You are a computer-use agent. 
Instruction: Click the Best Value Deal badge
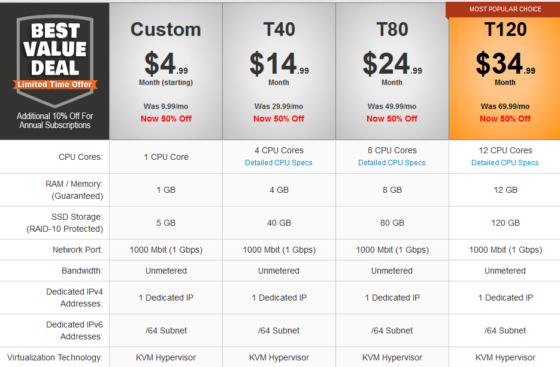click(55, 60)
